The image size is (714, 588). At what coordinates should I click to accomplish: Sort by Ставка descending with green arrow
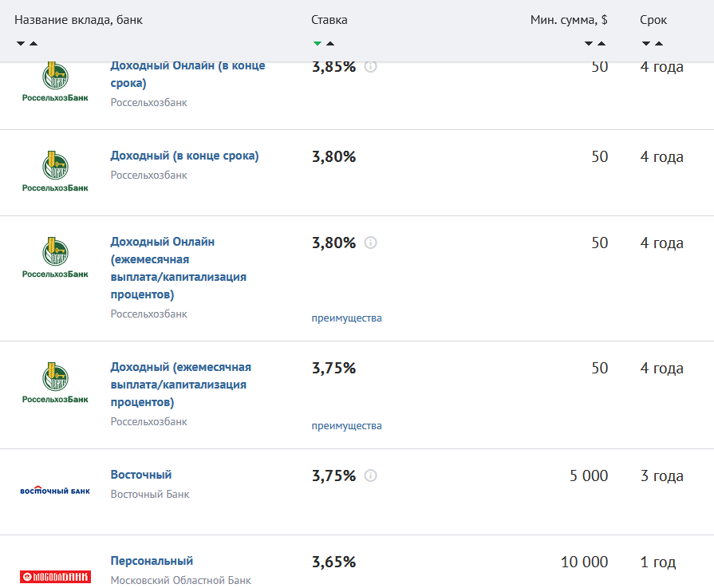point(318,43)
